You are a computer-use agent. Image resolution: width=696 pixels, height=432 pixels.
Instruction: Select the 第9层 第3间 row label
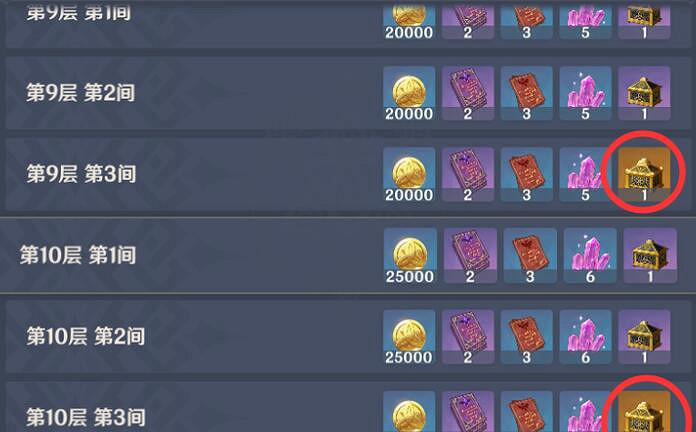81,174
